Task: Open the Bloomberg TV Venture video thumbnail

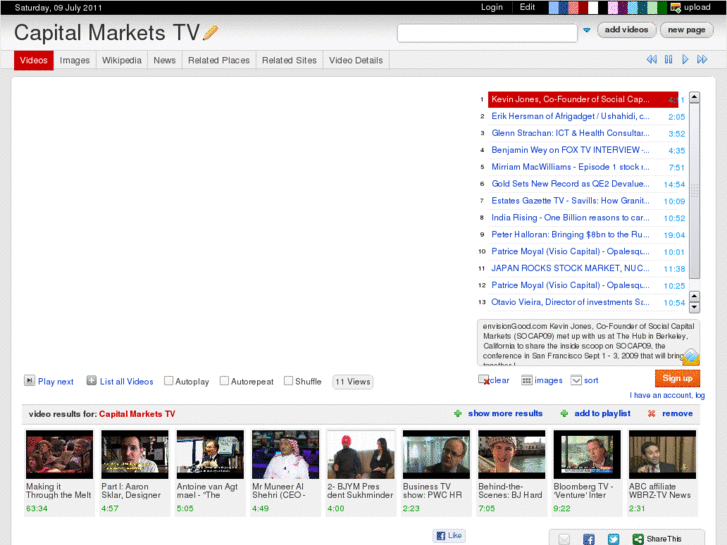Action: [x=587, y=454]
